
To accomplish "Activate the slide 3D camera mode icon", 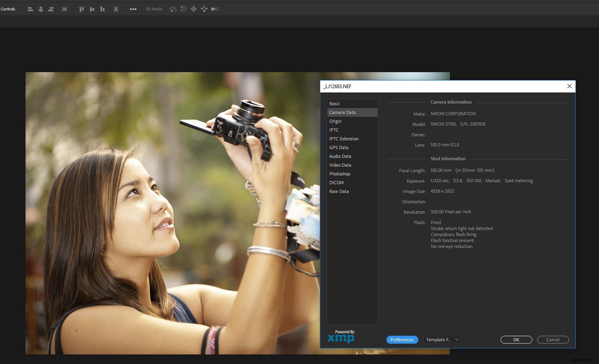I will click(x=204, y=9).
